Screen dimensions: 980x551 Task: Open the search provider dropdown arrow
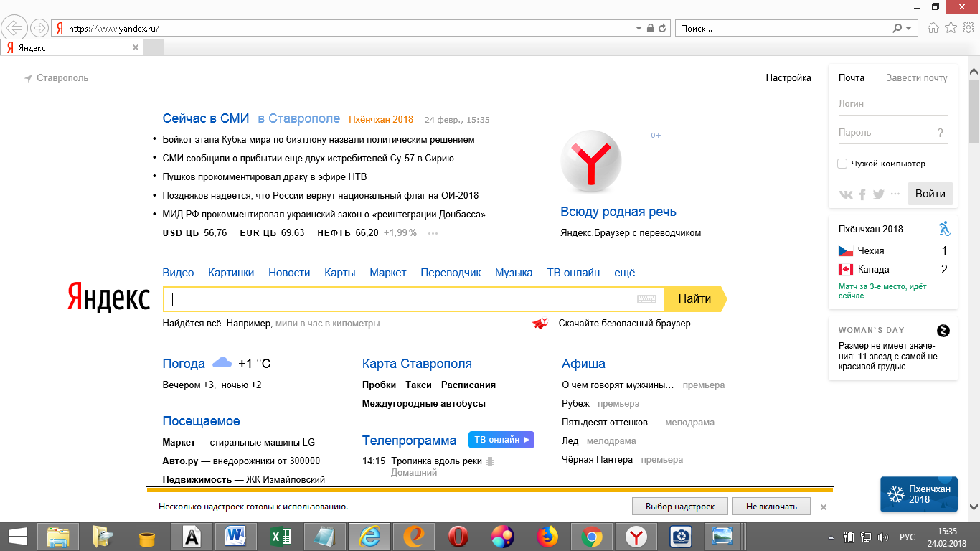pyautogui.click(x=909, y=29)
